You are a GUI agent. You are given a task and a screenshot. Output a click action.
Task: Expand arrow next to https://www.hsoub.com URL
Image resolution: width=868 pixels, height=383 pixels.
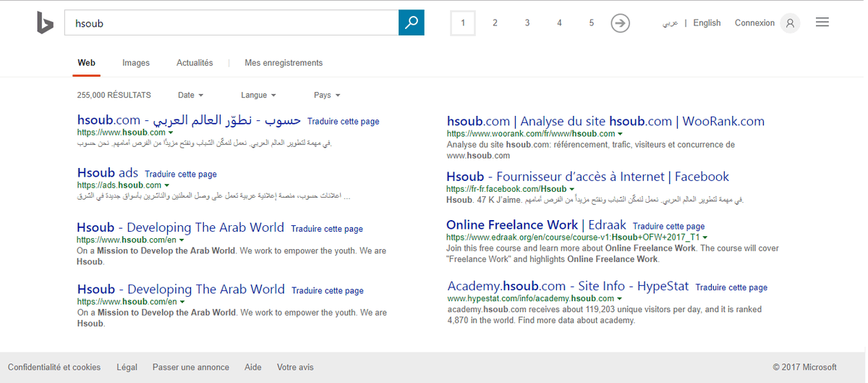pos(171,133)
